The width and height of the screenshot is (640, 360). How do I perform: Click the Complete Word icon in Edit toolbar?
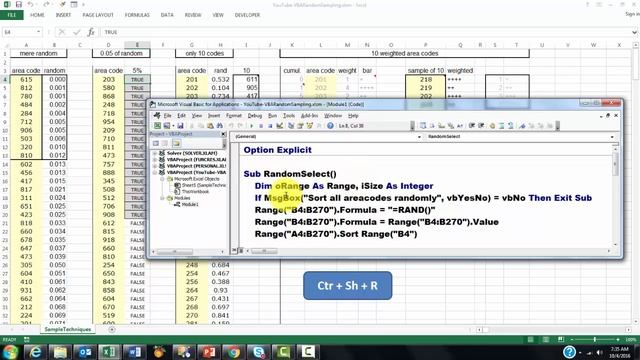460,126
